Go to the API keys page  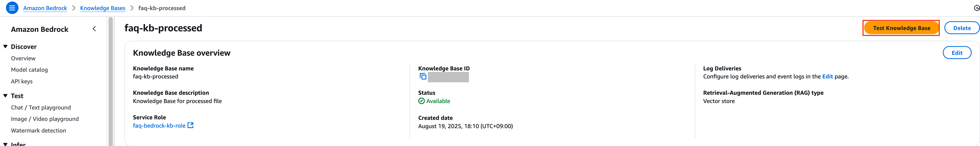22,81
